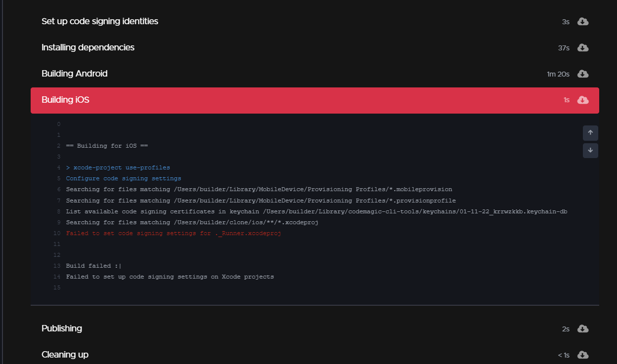617x364 pixels.
Task: Download log for Publishing step
Action: 583,329
